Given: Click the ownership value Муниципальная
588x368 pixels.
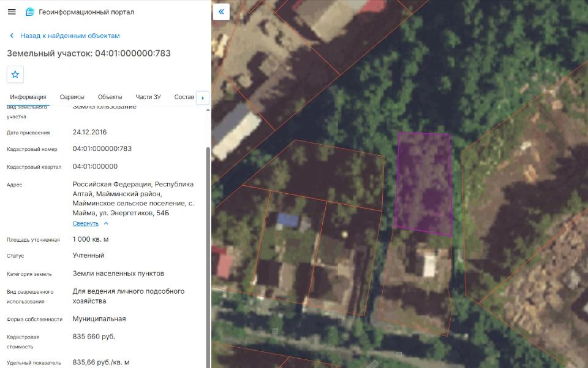Looking at the screenshot, I should 99,319.
